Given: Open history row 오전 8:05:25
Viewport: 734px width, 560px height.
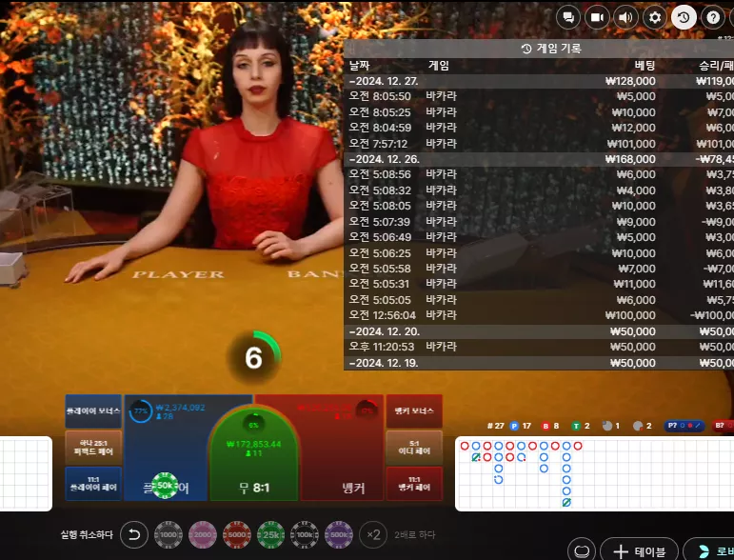Looking at the screenshot, I should [x=539, y=112].
